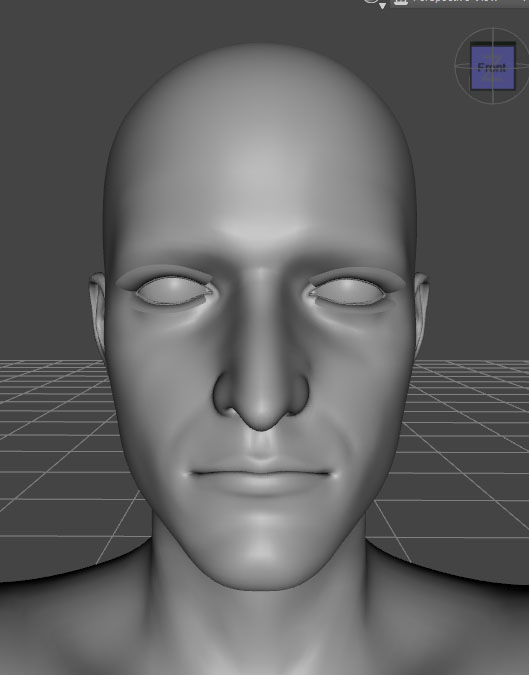This screenshot has height=675, width=529.
Task: Click the orbit ring around the view cube
Action: point(457,65)
